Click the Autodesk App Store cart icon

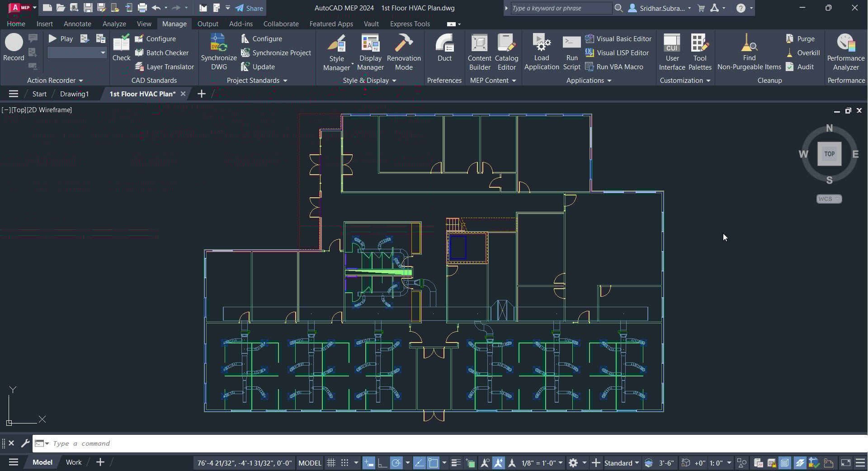click(x=701, y=8)
